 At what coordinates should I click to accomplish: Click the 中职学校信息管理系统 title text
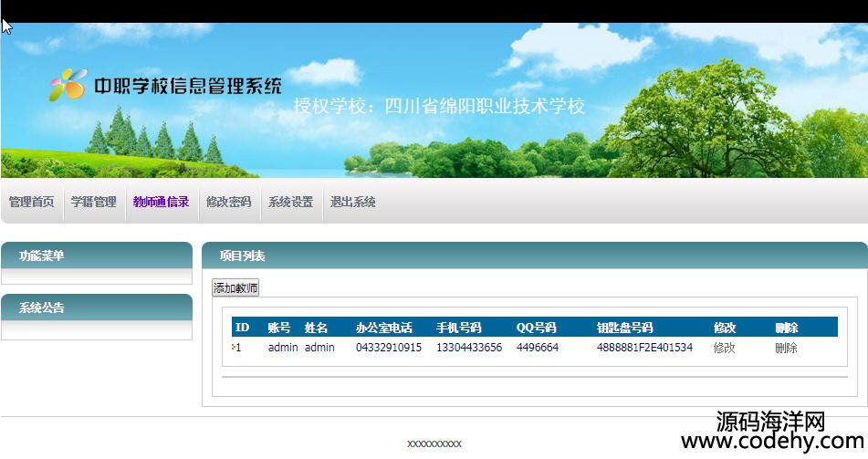188,87
